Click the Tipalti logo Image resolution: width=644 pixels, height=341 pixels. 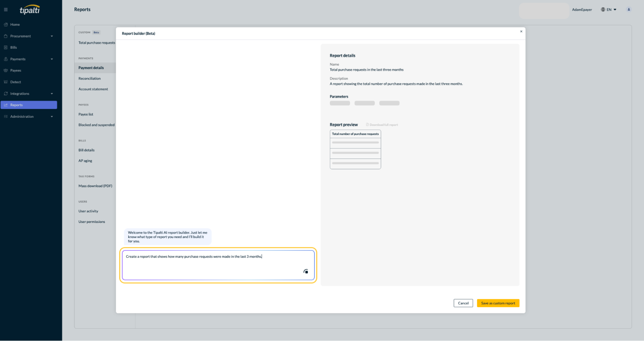(30, 10)
